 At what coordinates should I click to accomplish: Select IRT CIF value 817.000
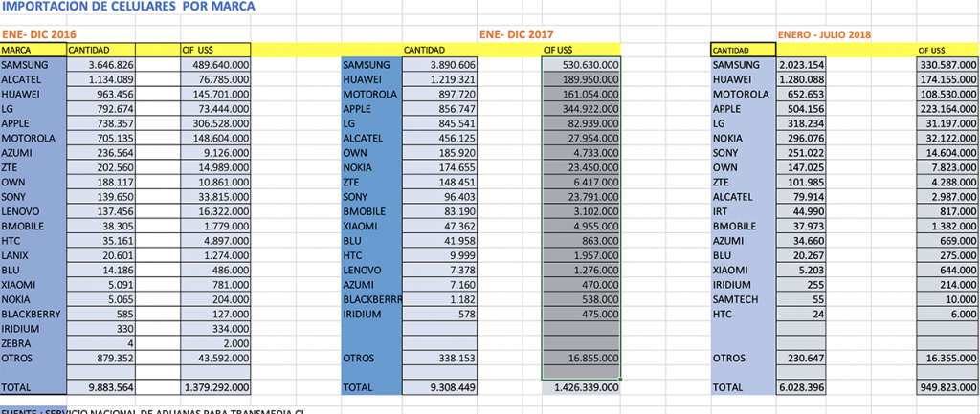(x=947, y=211)
